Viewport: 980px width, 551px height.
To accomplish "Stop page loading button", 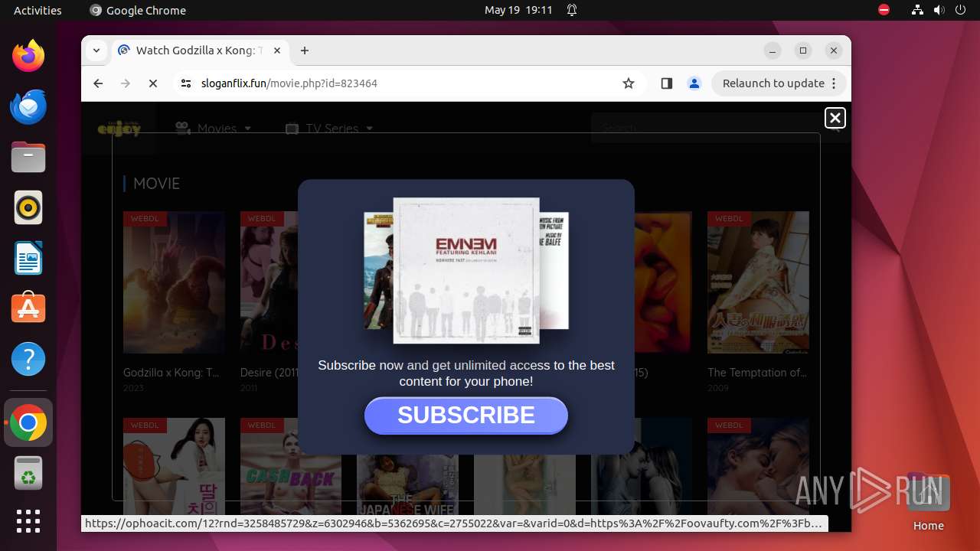I will click(x=153, y=83).
